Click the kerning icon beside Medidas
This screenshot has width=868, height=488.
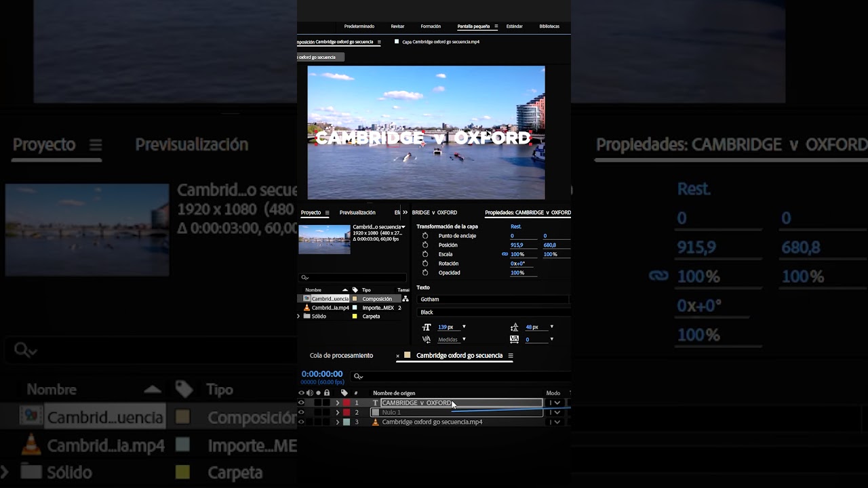point(427,339)
